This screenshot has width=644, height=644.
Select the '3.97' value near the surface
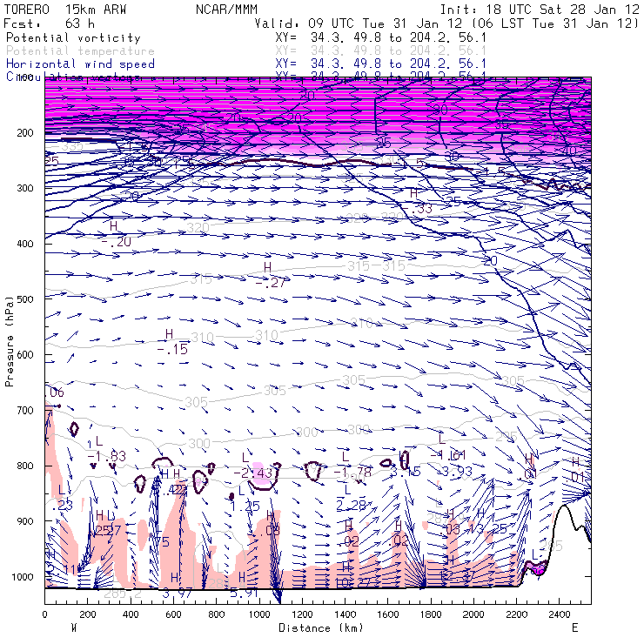tap(177, 593)
